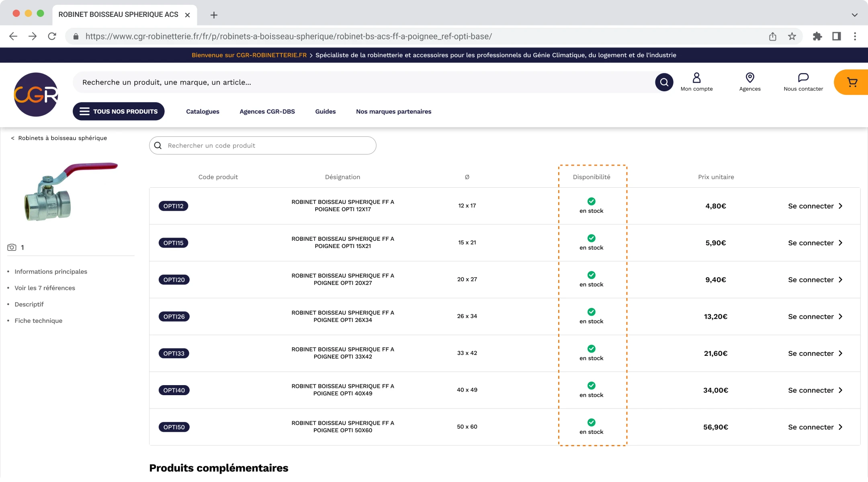Screen dimensions: 868x482
Task: Click the OPTI33 product code badge
Action: point(174,354)
